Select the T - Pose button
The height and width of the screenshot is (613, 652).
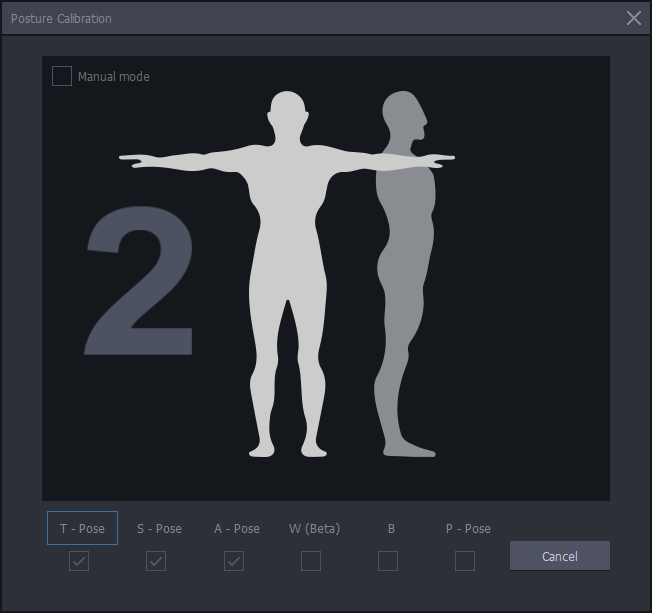tap(82, 528)
